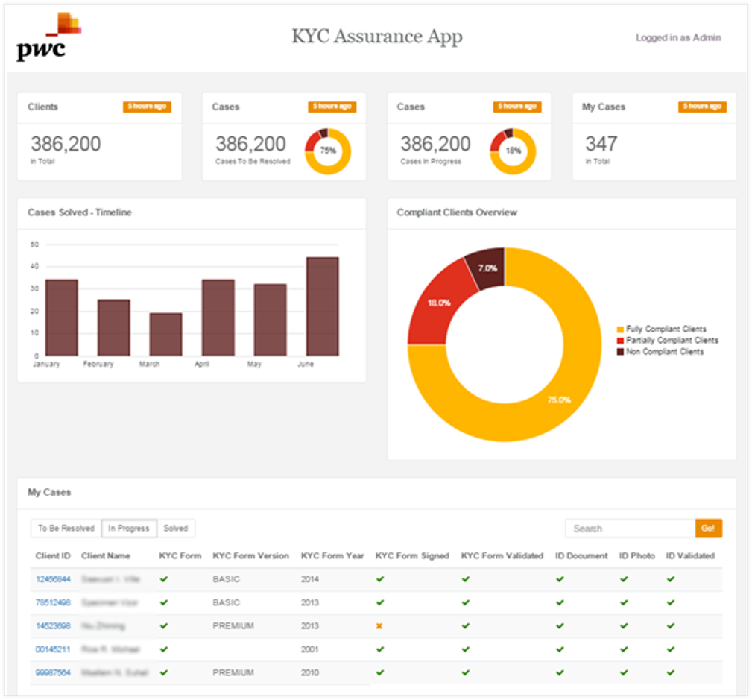Select the June bar in Cases Solved timeline
Viewport: 752px width, 700px height.
click(322, 306)
